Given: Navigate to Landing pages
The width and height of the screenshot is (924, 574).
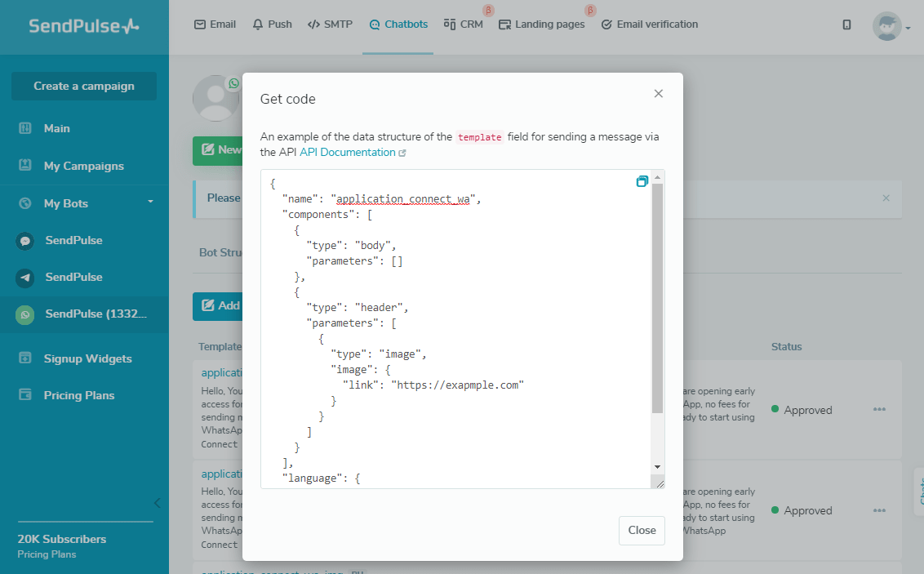Looking at the screenshot, I should (542, 24).
